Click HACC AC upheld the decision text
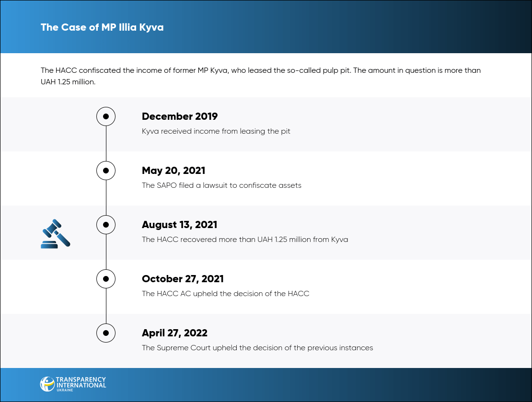Viewport: 532px width, 402px height. click(225, 294)
